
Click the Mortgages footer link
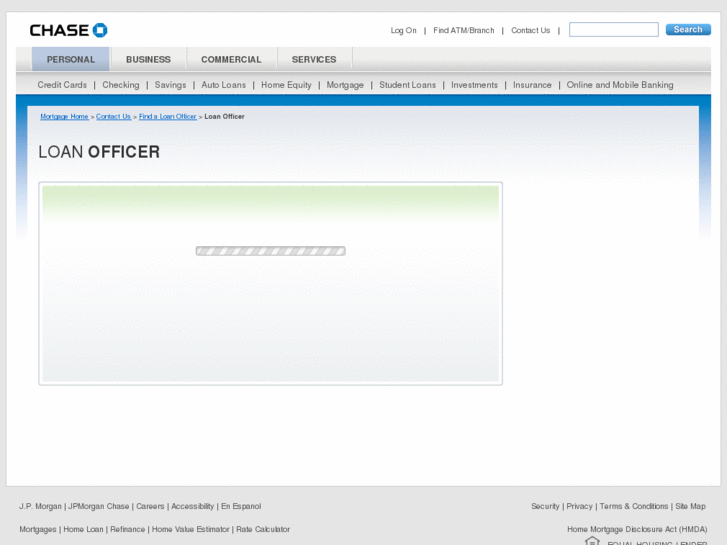pyautogui.click(x=38, y=529)
